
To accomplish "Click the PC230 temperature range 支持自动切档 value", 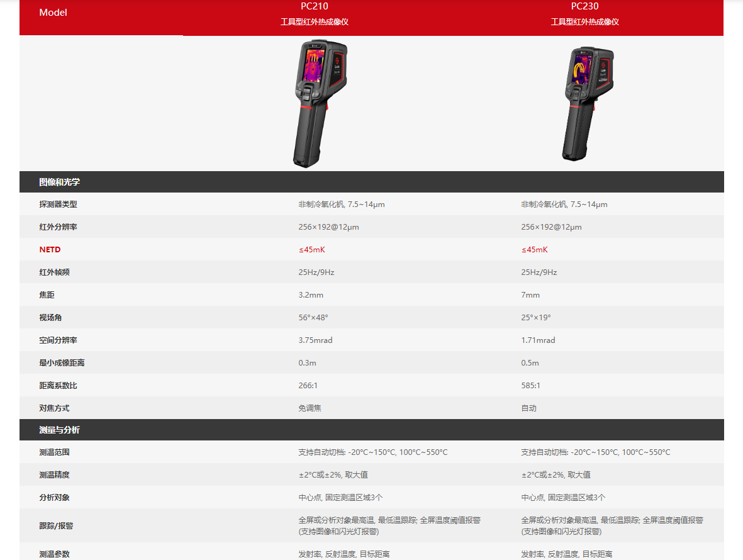I will click(x=596, y=452).
